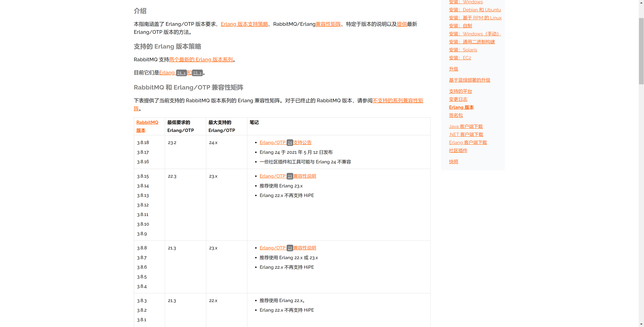Open the 安装：Solaris sidebar entry
Image resolution: width=644 pixels, height=327 pixels.
463,50
